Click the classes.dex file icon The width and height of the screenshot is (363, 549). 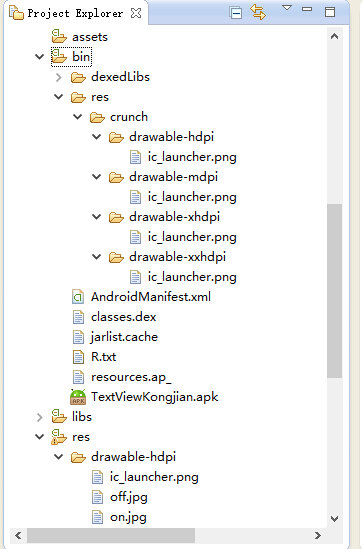pos(78,317)
